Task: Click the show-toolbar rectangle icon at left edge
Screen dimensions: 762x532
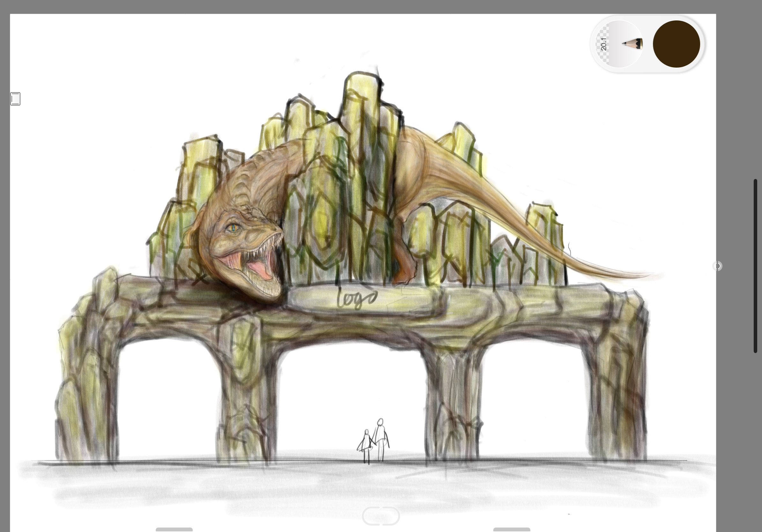Action: tap(15, 99)
